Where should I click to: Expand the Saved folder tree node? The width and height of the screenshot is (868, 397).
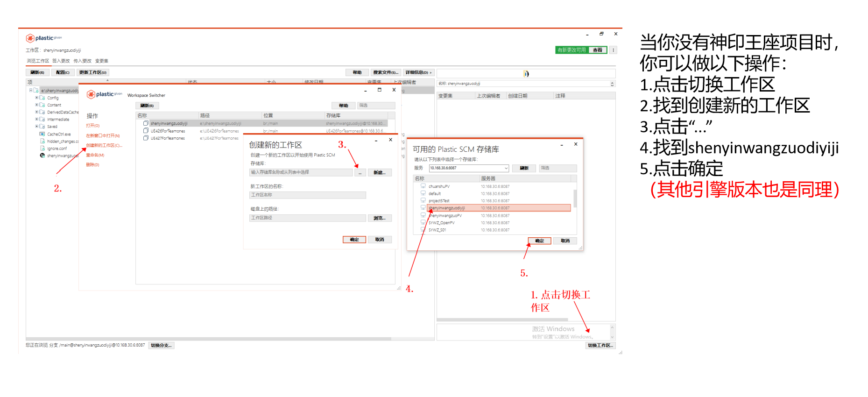pyautogui.click(x=37, y=127)
